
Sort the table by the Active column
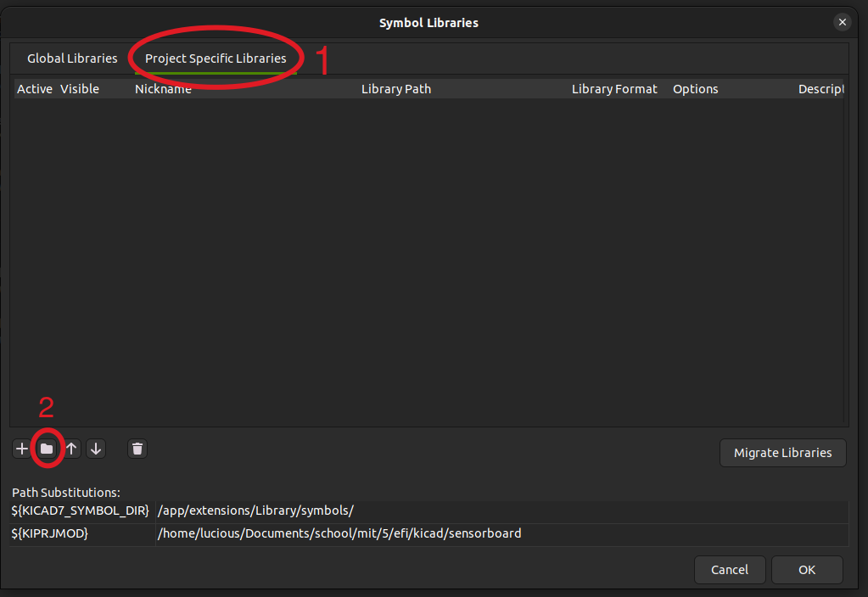tap(34, 88)
